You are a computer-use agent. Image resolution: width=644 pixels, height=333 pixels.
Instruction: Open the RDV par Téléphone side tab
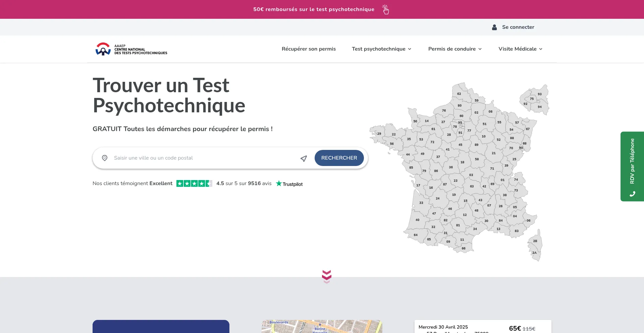(x=632, y=161)
